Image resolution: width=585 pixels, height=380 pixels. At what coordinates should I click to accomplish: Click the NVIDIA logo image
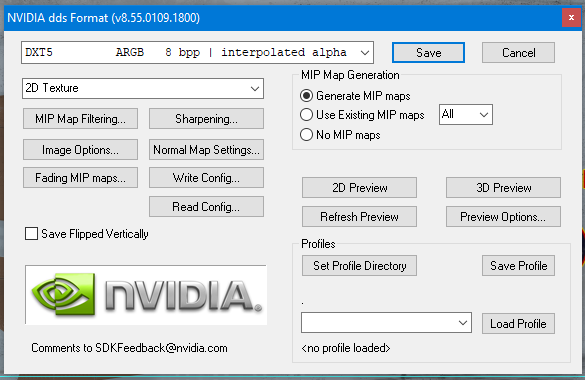[146, 295]
